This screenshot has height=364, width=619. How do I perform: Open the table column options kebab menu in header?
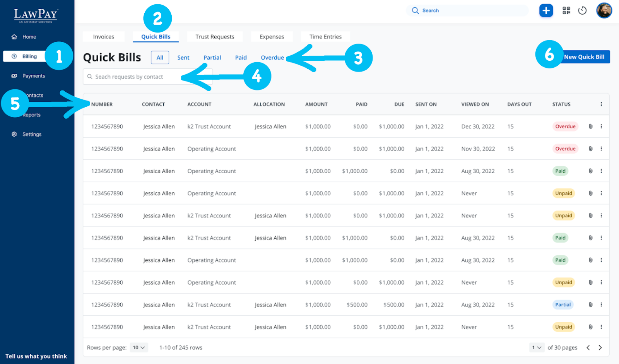pos(601,104)
